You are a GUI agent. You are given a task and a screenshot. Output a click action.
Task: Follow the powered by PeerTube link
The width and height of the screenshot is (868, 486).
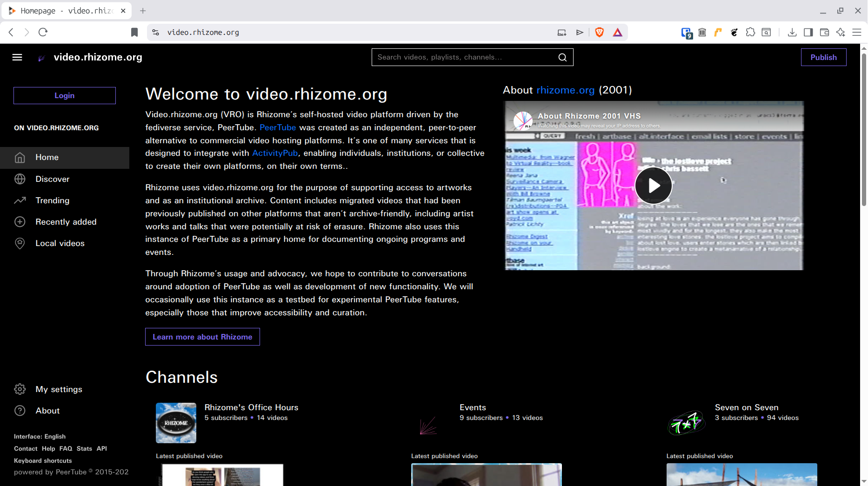(x=71, y=472)
